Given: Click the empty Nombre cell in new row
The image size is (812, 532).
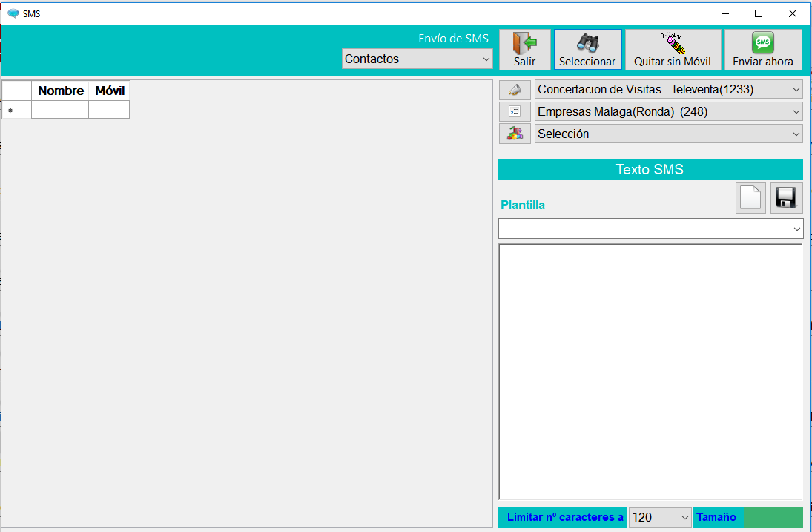Looking at the screenshot, I should pyautogui.click(x=60, y=110).
